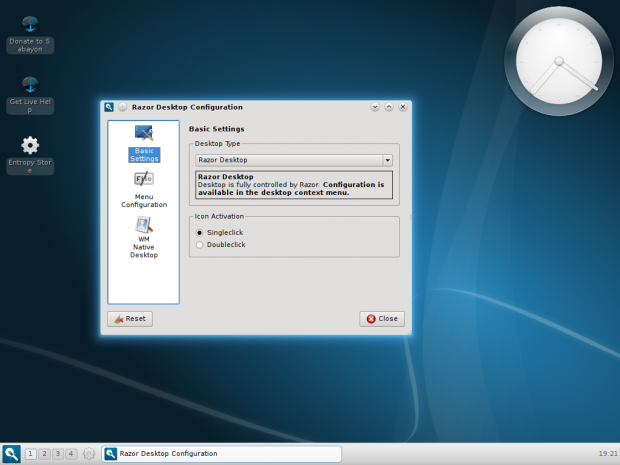Open the Entropy Store desktop icon
The width and height of the screenshot is (620, 465).
coord(30,156)
